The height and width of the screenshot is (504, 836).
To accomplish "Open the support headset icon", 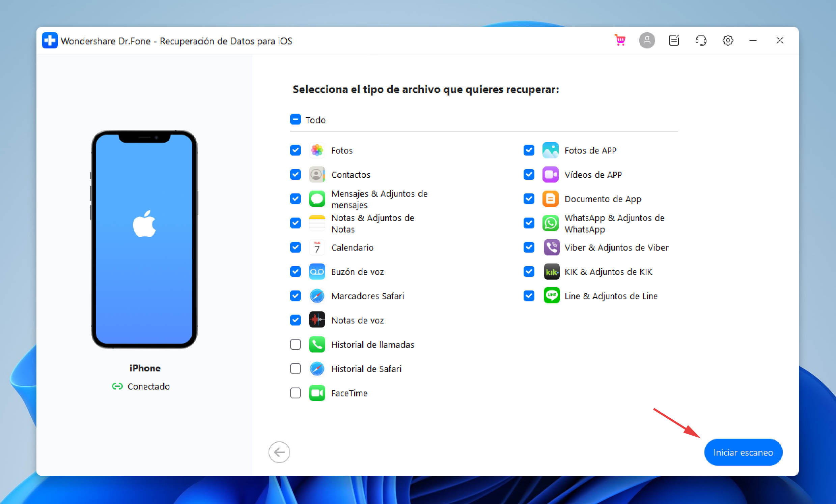I will [701, 40].
